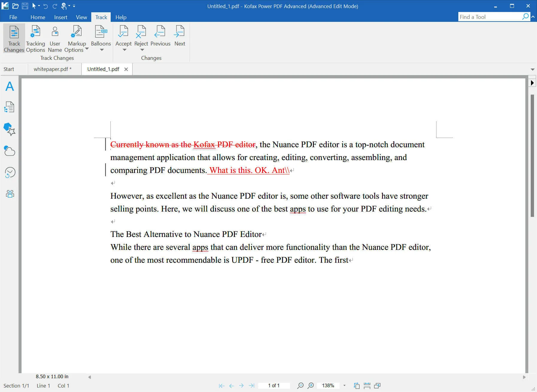537x392 pixels.
Task: Select the Untitled_1.pdf document tab
Action: (x=103, y=69)
